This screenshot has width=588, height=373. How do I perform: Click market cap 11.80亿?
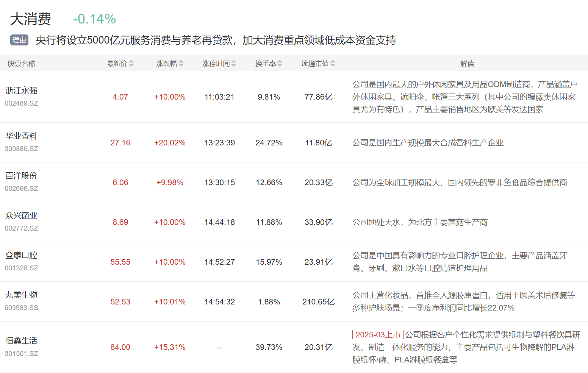319,143
